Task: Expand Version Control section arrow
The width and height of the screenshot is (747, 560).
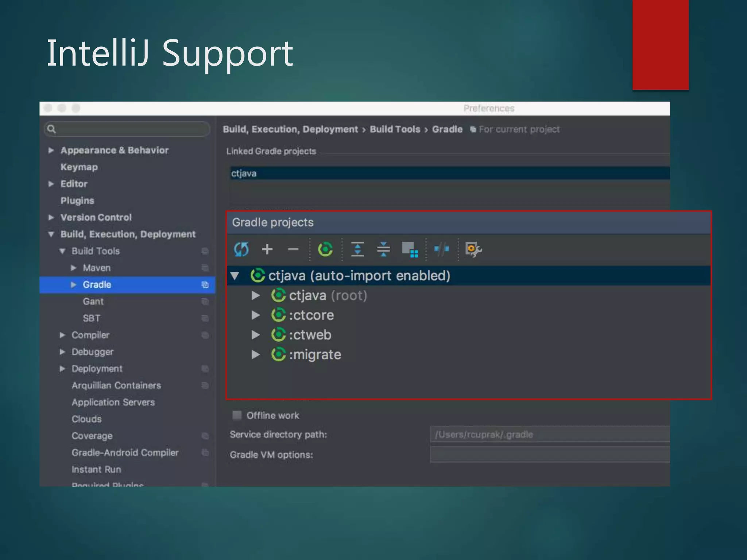Action: 51,217
